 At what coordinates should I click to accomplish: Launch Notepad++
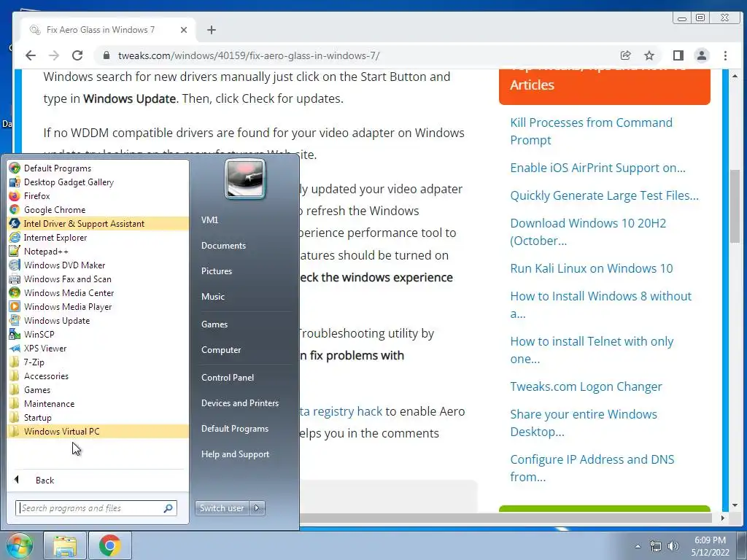click(98, 251)
